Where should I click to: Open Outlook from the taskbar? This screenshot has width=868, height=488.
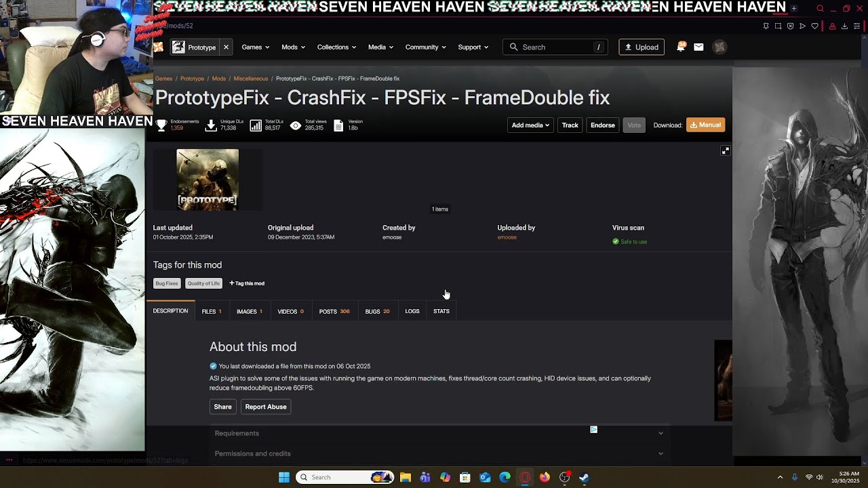pyautogui.click(x=485, y=477)
